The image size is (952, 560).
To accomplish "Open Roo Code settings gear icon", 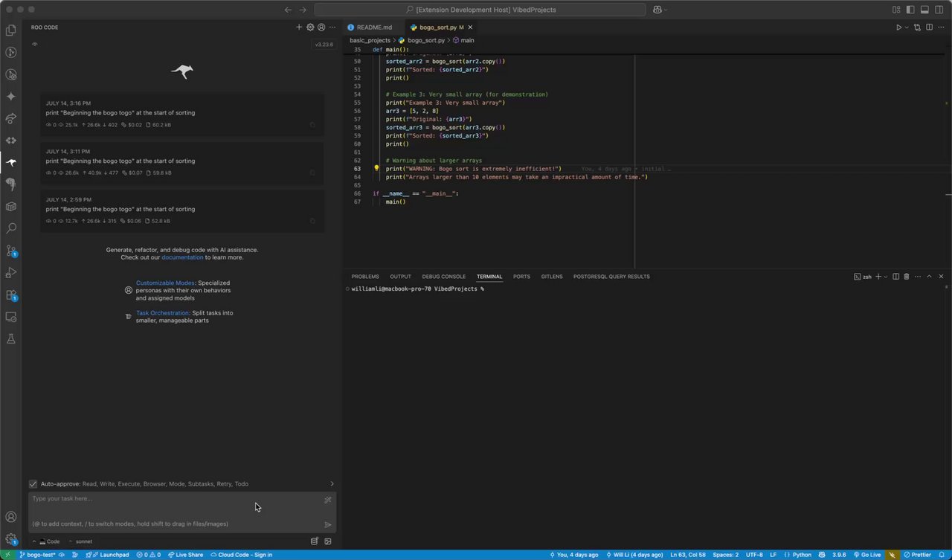I will (310, 28).
